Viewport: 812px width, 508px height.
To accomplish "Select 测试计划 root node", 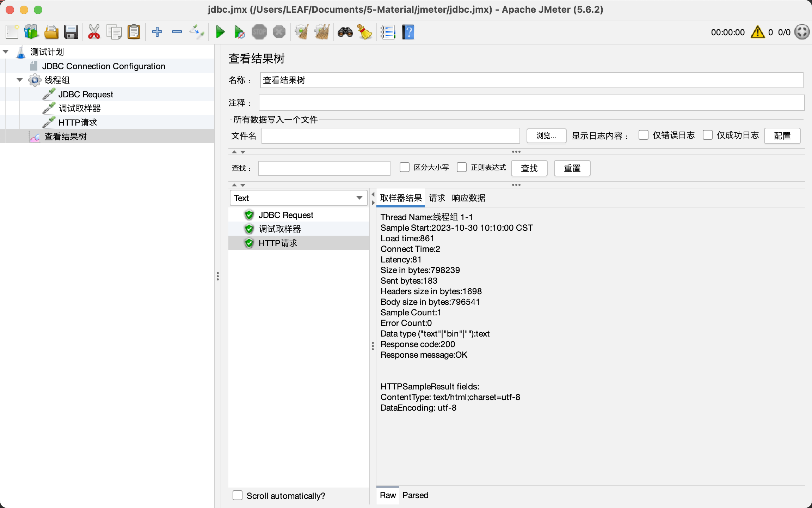I will [47, 52].
